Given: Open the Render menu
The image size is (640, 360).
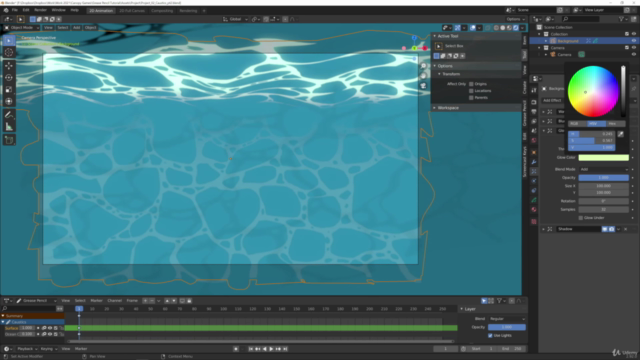Looking at the screenshot, I should tap(40, 10).
